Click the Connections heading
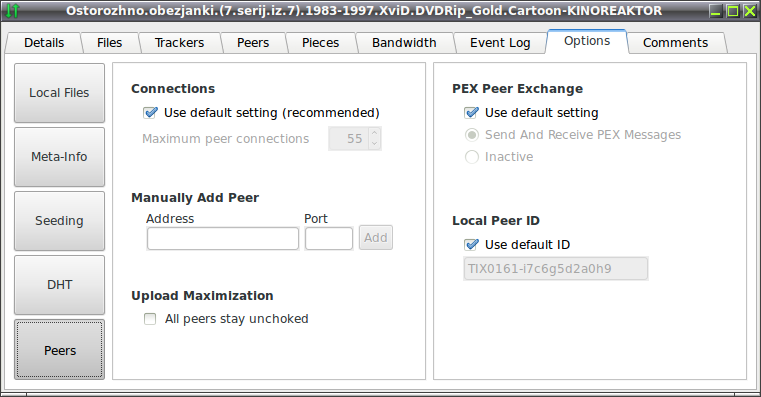 (x=173, y=89)
